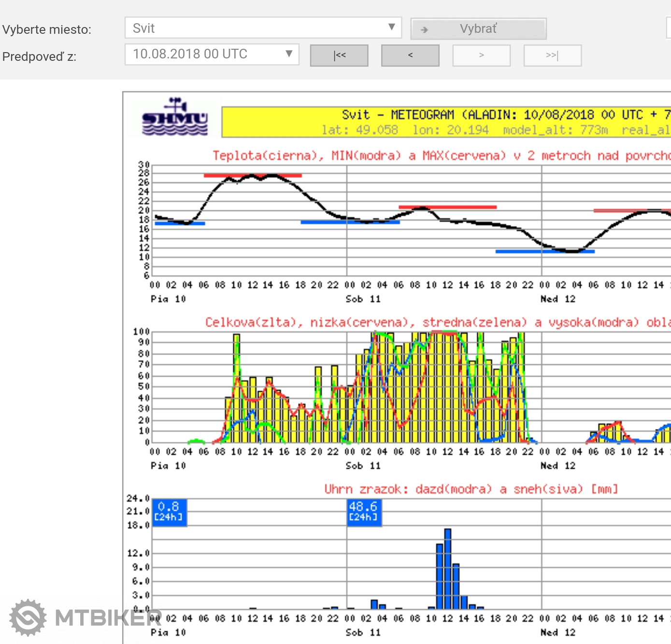
Task: Click the blue min temperature line for Sunday
Action: tap(544, 252)
